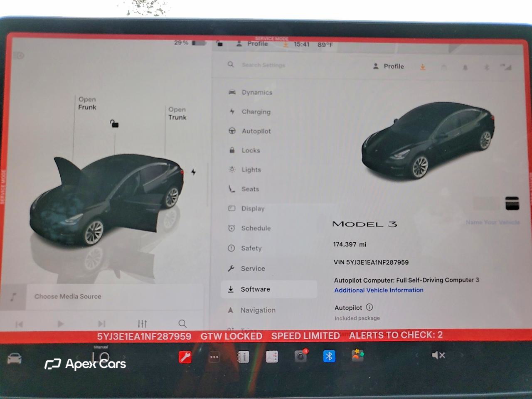Viewport: 532px width, 399px height.
Task: Click the ALERTS TO CHECK: 2 banner text
Action: (396, 335)
